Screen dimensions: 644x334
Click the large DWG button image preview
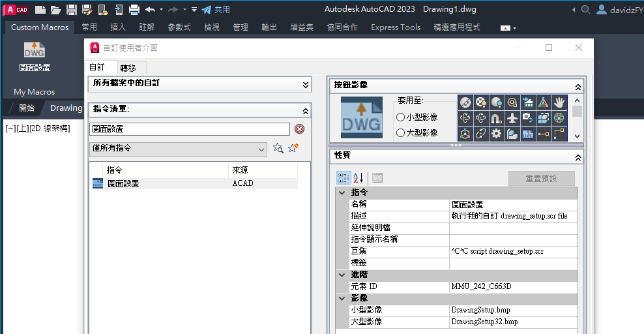point(361,117)
